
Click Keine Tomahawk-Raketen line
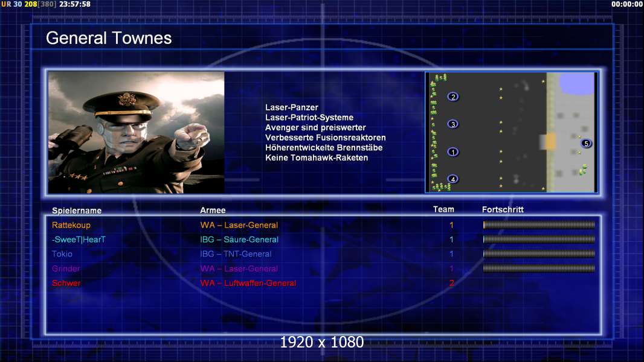pos(317,157)
